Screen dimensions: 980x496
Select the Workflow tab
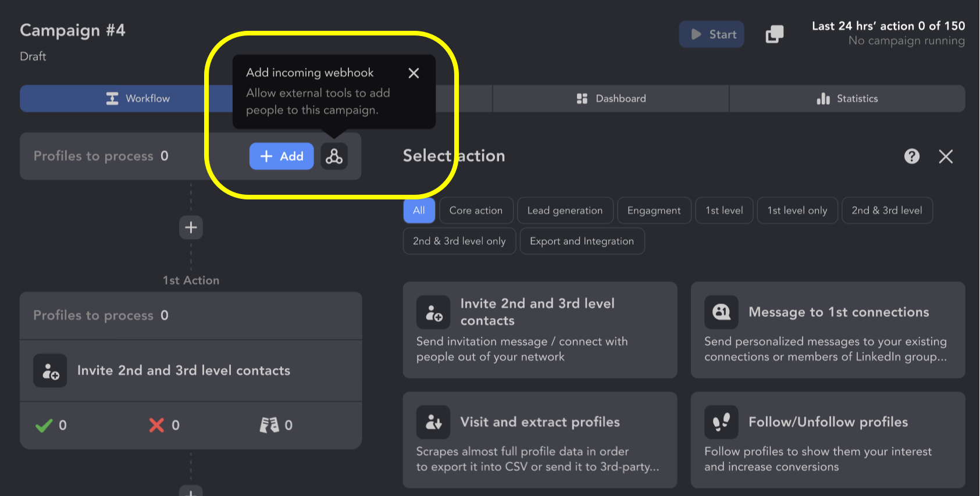coord(138,99)
